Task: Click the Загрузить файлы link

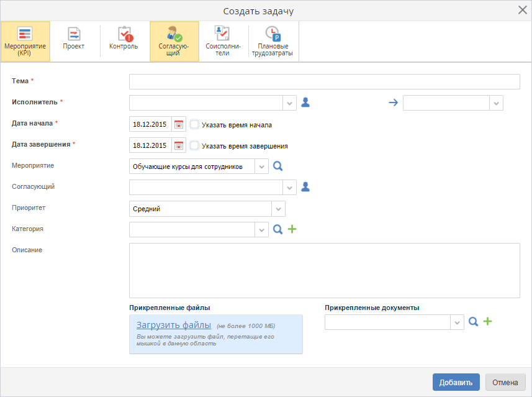Action: [x=174, y=325]
